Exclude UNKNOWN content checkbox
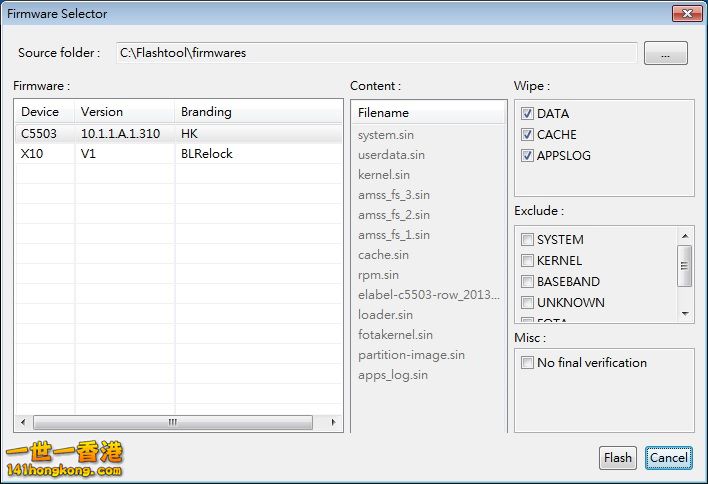708x484 pixels. click(527, 303)
